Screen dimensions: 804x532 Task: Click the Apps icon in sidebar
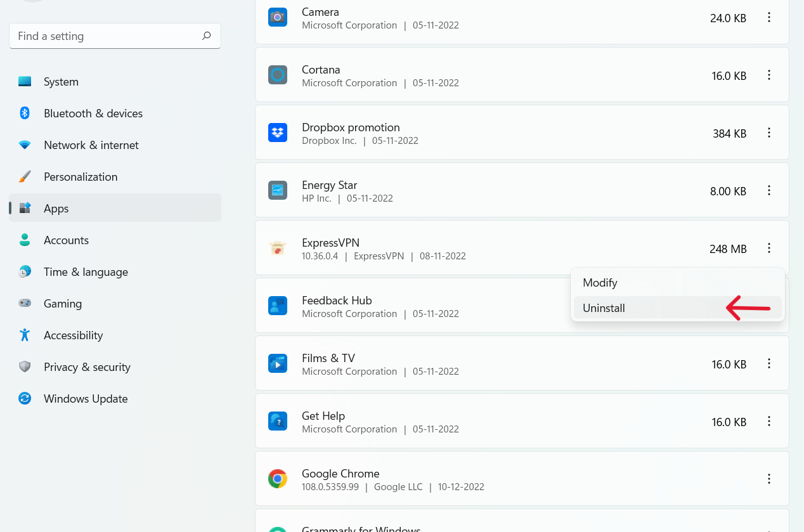[x=25, y=209]
